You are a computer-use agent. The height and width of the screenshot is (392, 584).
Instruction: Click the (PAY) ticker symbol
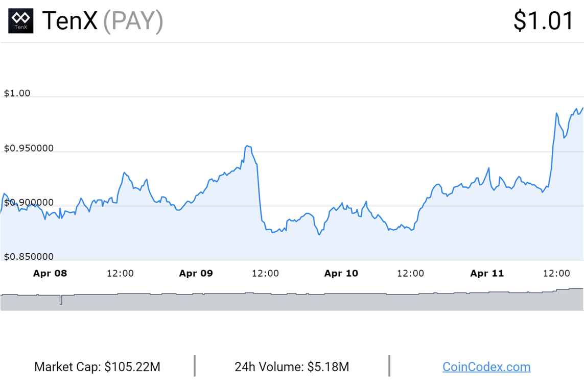[x=133, y=21]
